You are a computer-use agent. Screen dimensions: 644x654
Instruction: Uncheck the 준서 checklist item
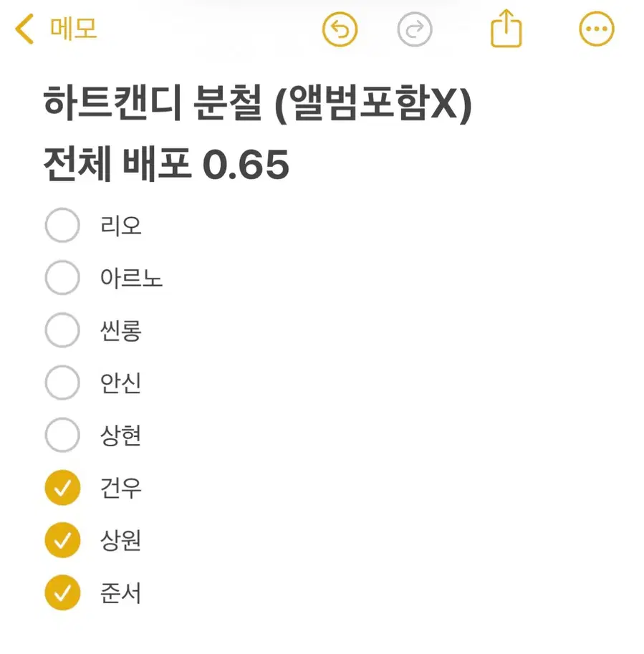pyautogui.click(x=62, y=592)
